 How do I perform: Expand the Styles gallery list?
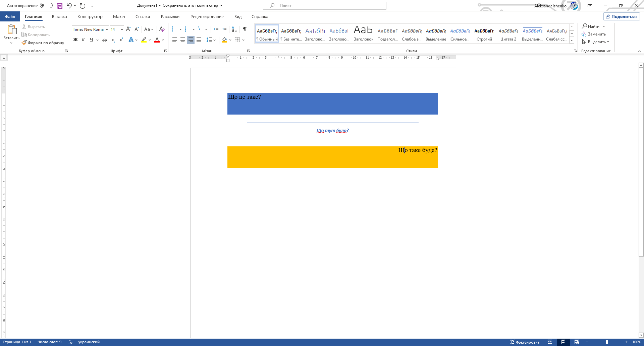(572, 40)
